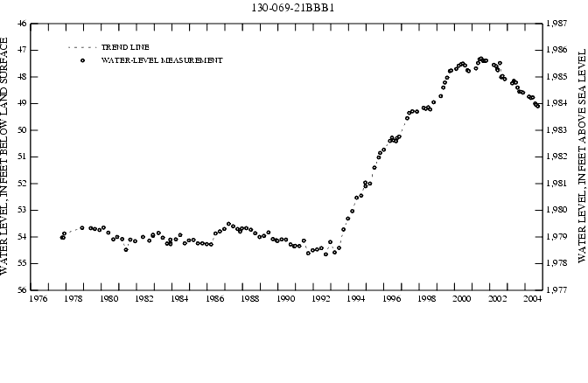Click the 1988 x-axis label
The image size is (588, 383).
tap(250, 299)
